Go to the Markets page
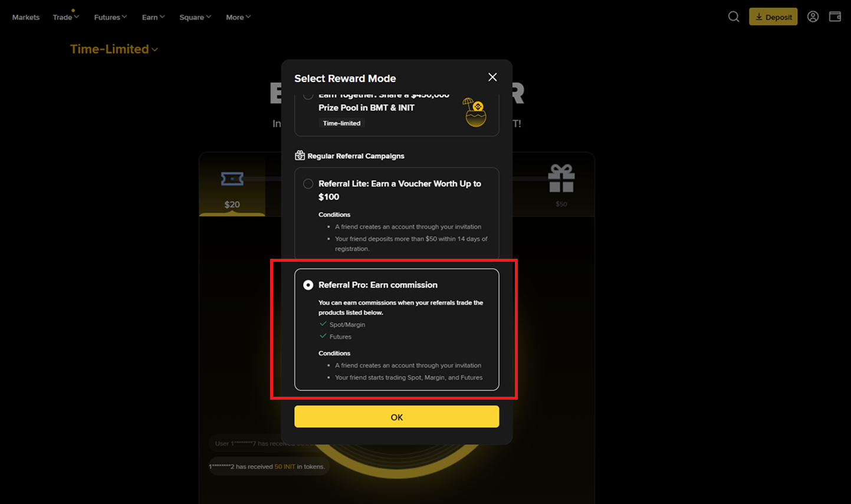This screenshot has width=851, height=504. pyautogui.click(x=26, y=17)
